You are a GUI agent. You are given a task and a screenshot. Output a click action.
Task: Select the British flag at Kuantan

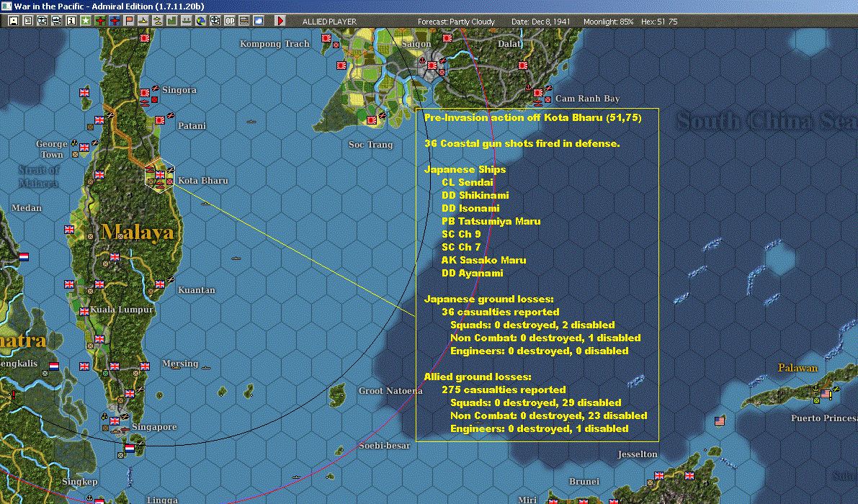[160, 284]
